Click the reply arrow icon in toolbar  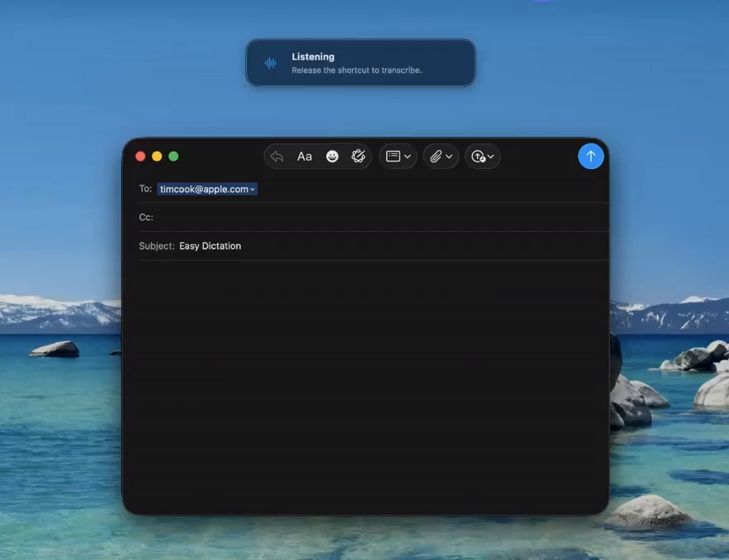[x=277, y=156]
